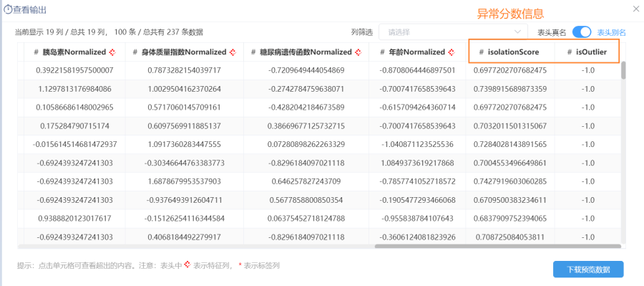
Task: Click cell 0.7004553496649861
Action: 509,163
